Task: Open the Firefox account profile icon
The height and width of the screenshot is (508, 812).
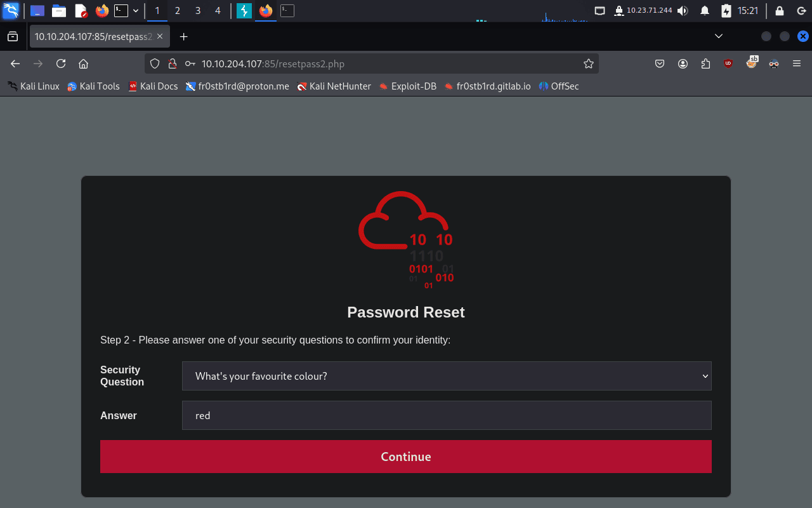Action: coord(683,63)
